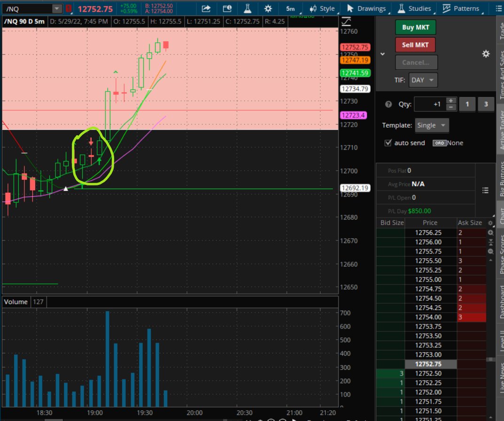The height and width of the screenshot is (421, 504).
Task: Click the ladder center price icon
Action: tap(490, 242)
